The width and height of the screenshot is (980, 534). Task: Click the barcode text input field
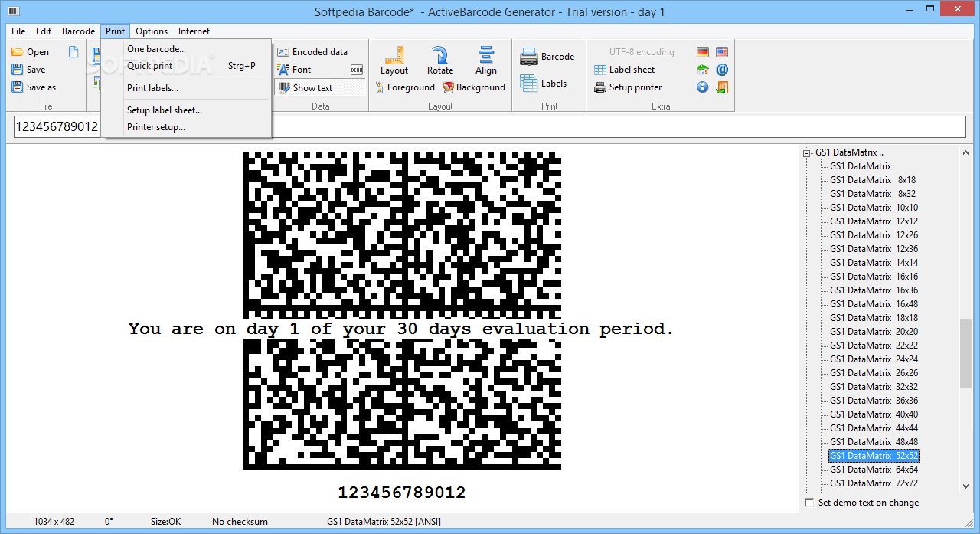[x=490, y=126]
